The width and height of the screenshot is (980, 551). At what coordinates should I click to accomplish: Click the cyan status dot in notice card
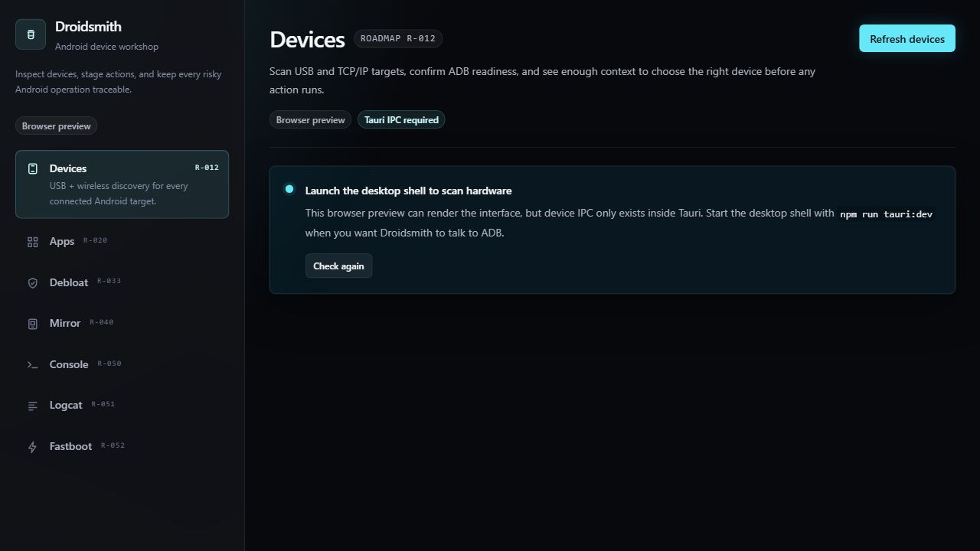[x=289, y=189]
